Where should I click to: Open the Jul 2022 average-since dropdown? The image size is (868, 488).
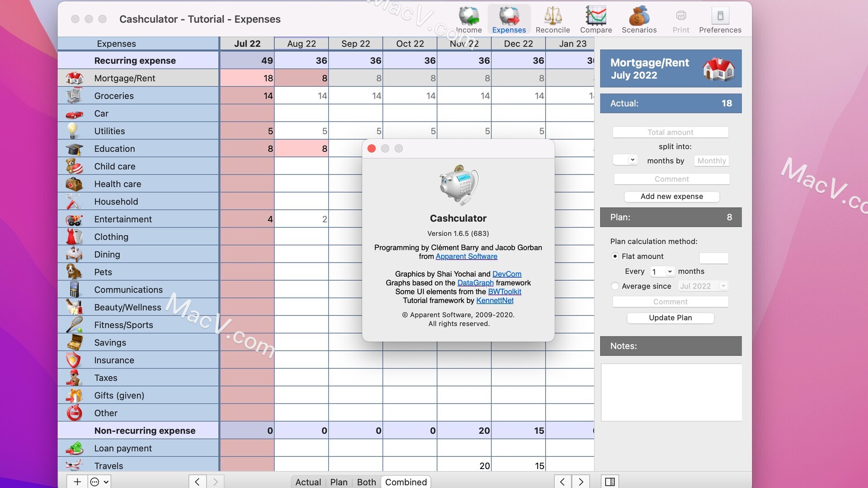pyautogui.click(x=703, y=286)
